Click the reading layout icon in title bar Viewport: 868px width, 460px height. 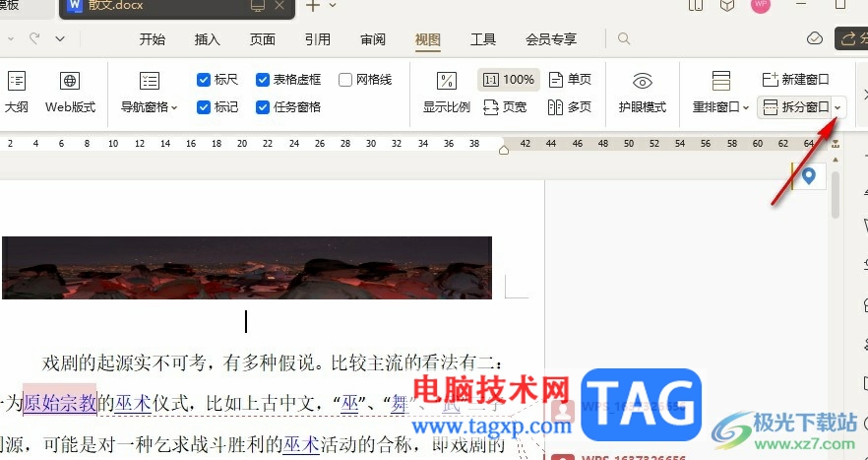pyautogui.click(x=696, y=5)
